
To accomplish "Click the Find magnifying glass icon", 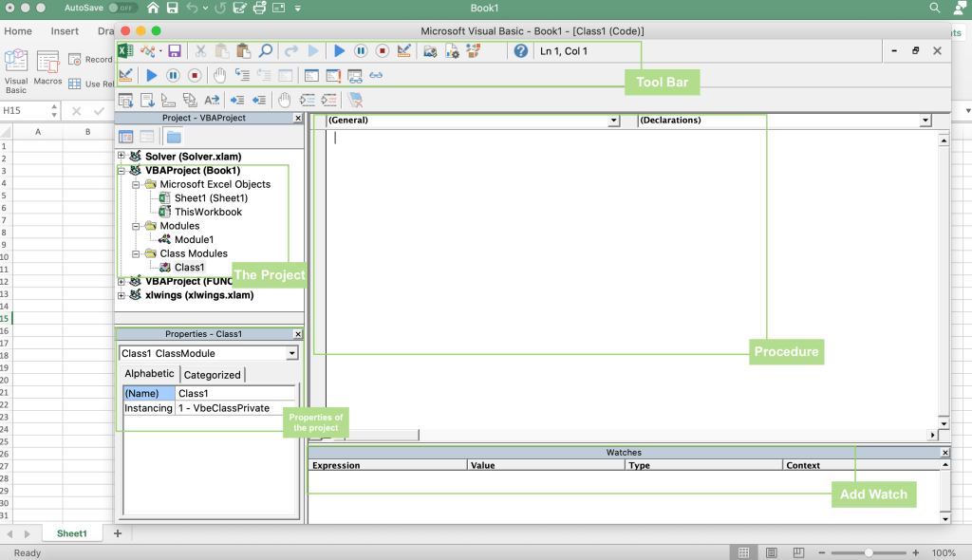I will tap(266, 51).
